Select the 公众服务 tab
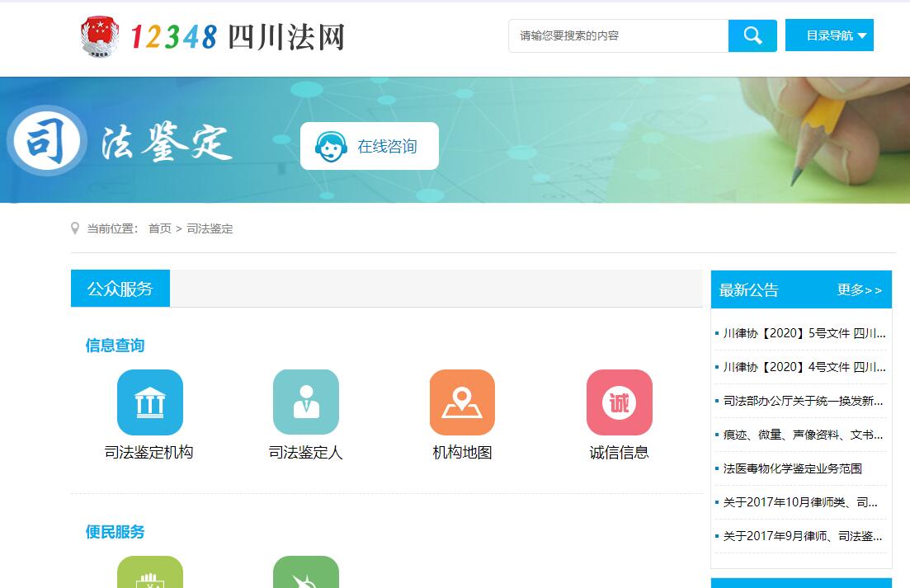The height and width of the screenshot is (588, 910). (120, 288)
